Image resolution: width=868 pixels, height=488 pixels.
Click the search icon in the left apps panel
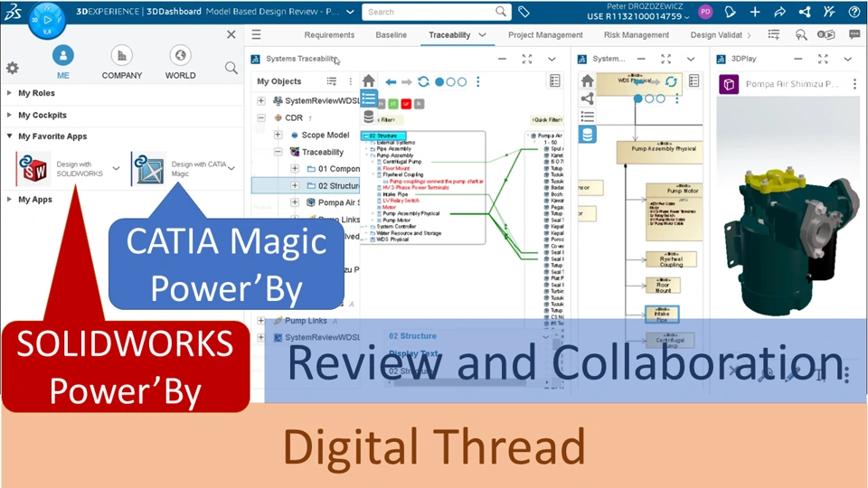pyautogui.click(x=231, y=68)
